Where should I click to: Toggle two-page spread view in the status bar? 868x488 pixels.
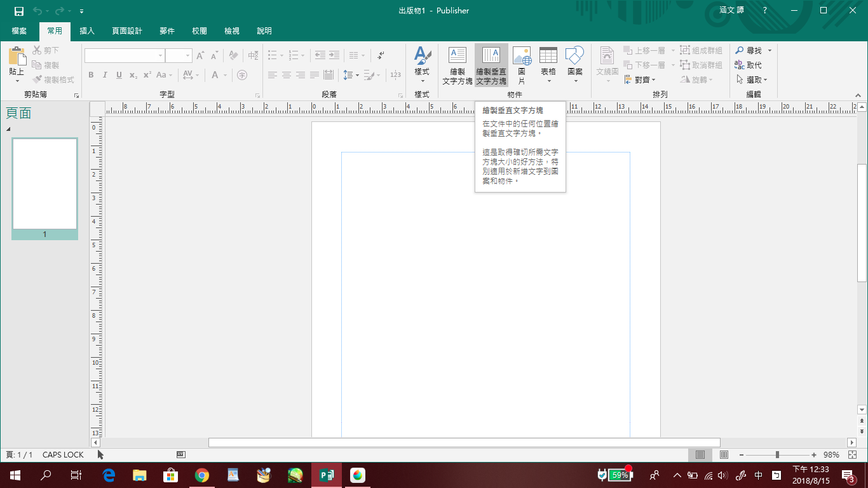tap(724, 455)
